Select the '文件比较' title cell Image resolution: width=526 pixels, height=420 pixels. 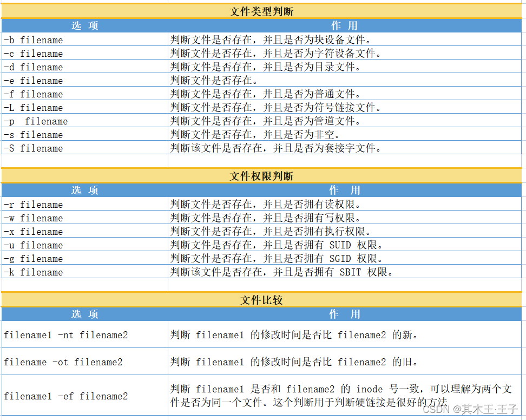click(261, 299)
